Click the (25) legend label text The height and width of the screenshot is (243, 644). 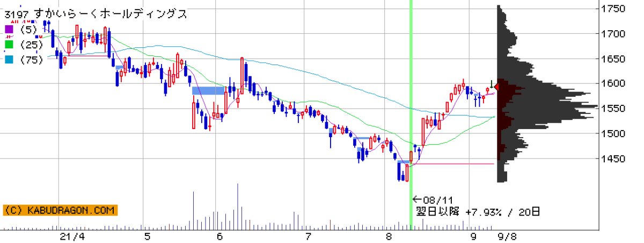(31, 45)
